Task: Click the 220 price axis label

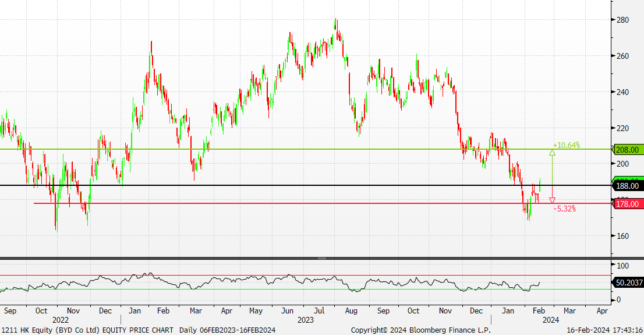Action: point(622,128)
